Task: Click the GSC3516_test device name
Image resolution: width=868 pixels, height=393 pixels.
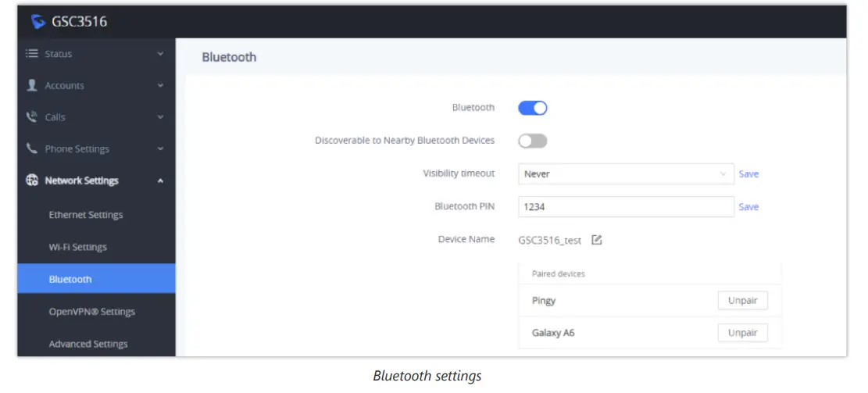Action: coord(550,240)
